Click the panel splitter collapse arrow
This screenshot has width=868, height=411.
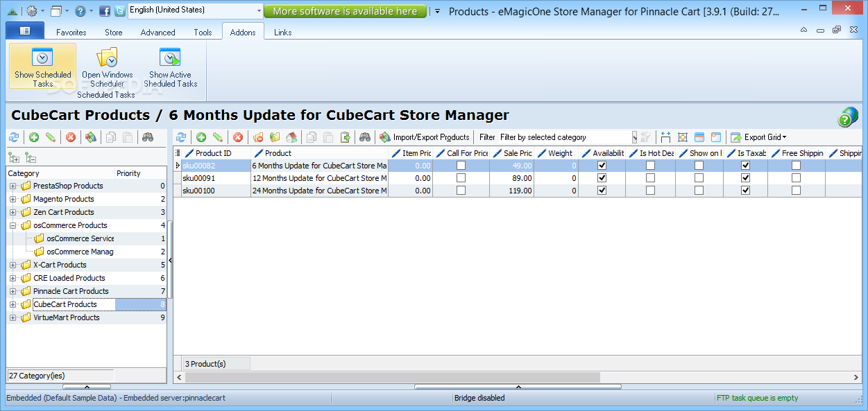[x=170, y=260]
